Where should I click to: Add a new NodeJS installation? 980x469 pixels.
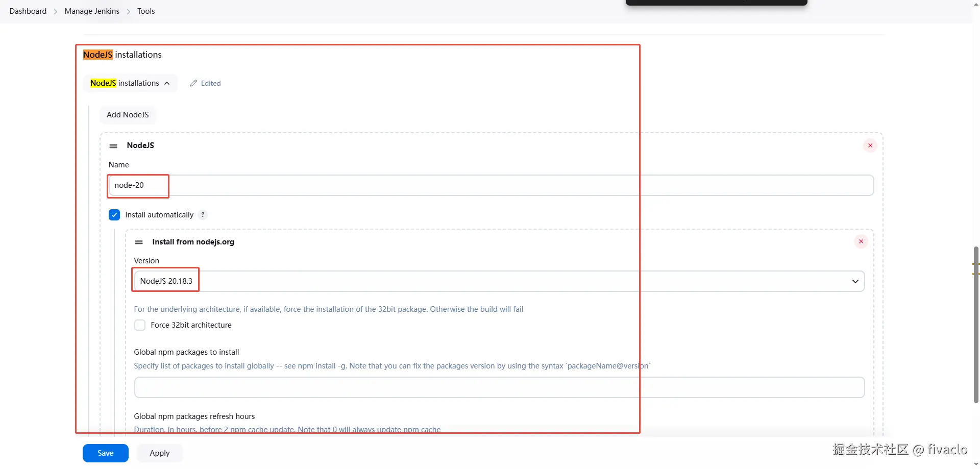(128, 115)
